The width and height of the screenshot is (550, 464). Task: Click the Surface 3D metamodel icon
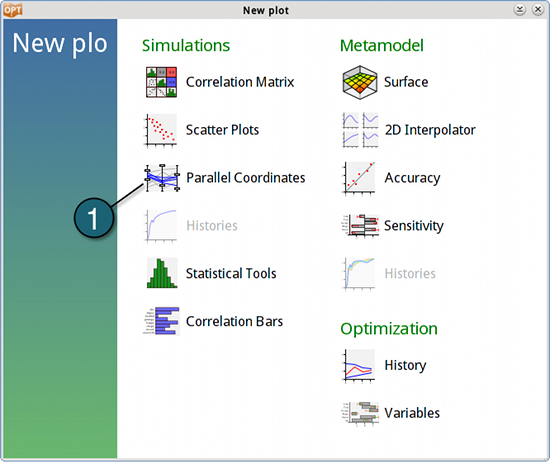point(360,82)
